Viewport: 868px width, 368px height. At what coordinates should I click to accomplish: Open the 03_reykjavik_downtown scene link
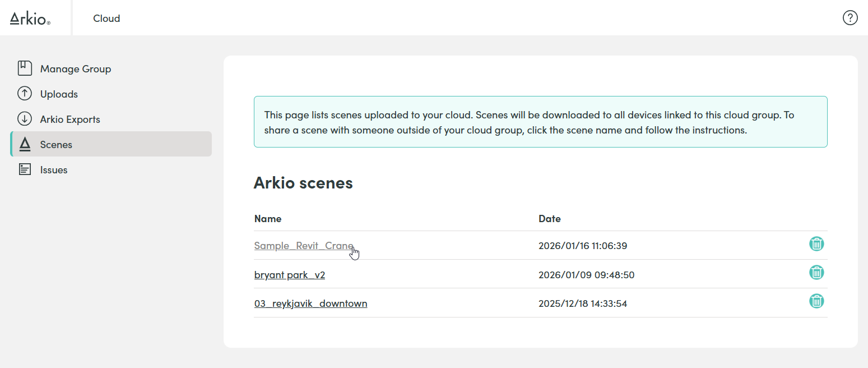(x=310, y=303)
